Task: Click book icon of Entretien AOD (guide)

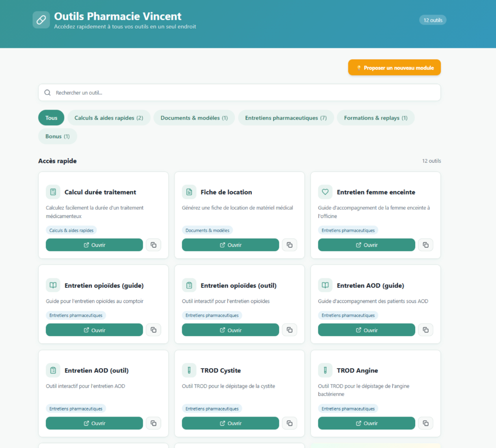Action: coord(325,285)
